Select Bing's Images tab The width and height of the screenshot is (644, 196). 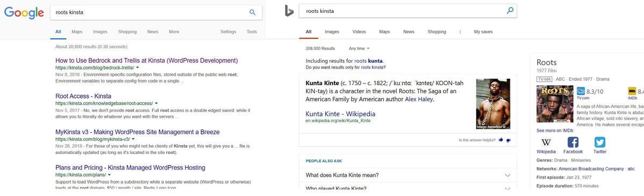tap(332, 32)
